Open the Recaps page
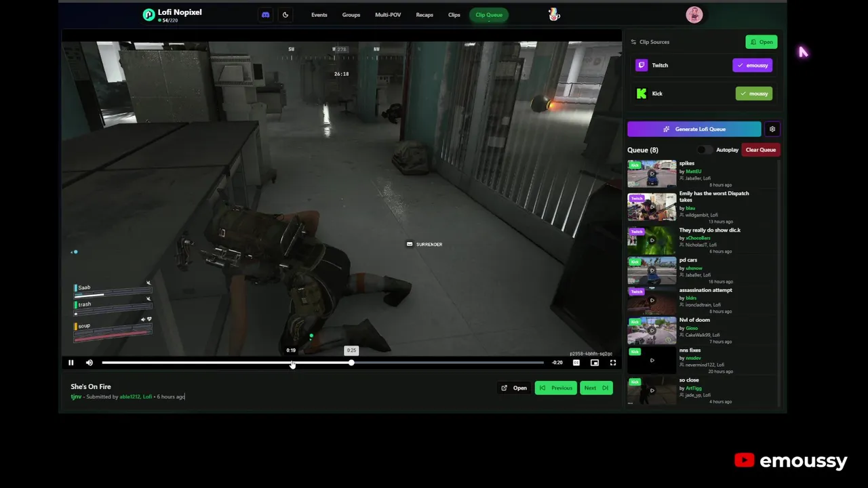The height and width of the screenshot is (488, 868). [425, 15]
